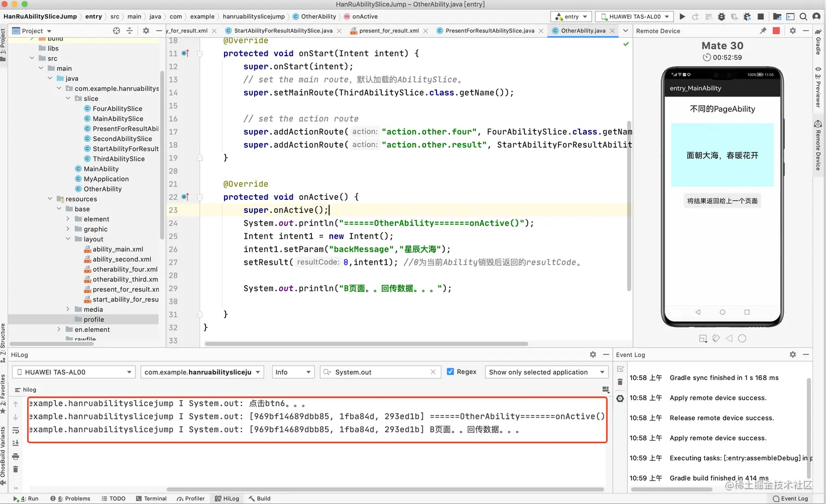Toggle mark-all-as-read check in Event Log
The width and height of the screenshot is (826, 504).
click(620, 369)
